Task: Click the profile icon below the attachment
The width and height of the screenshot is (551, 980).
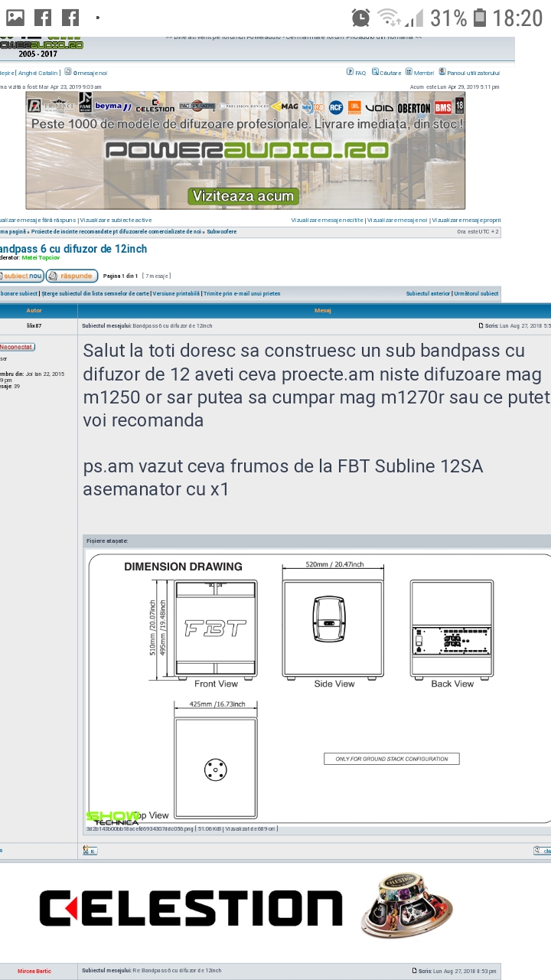Action: [x=90, y=851]
